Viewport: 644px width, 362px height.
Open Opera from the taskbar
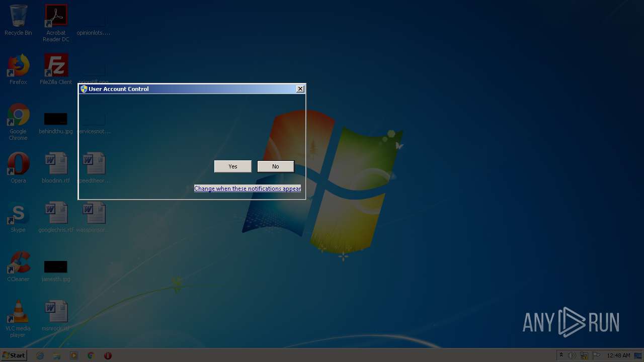[x=108, y=355]
